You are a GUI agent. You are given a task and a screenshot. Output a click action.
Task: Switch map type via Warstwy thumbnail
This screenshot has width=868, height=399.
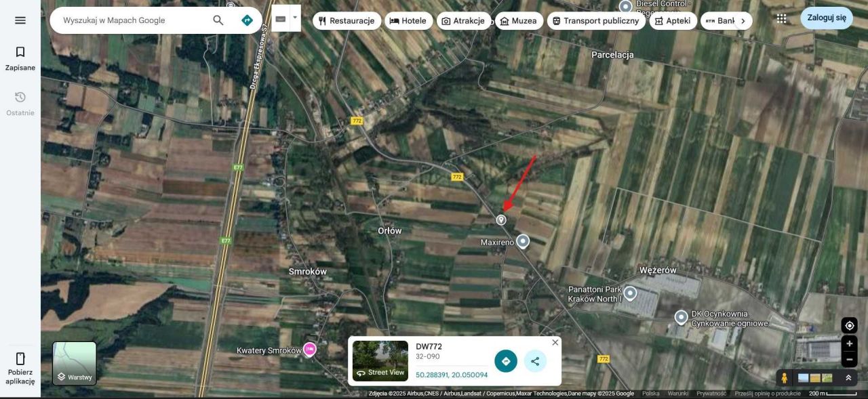click(75, 363)
